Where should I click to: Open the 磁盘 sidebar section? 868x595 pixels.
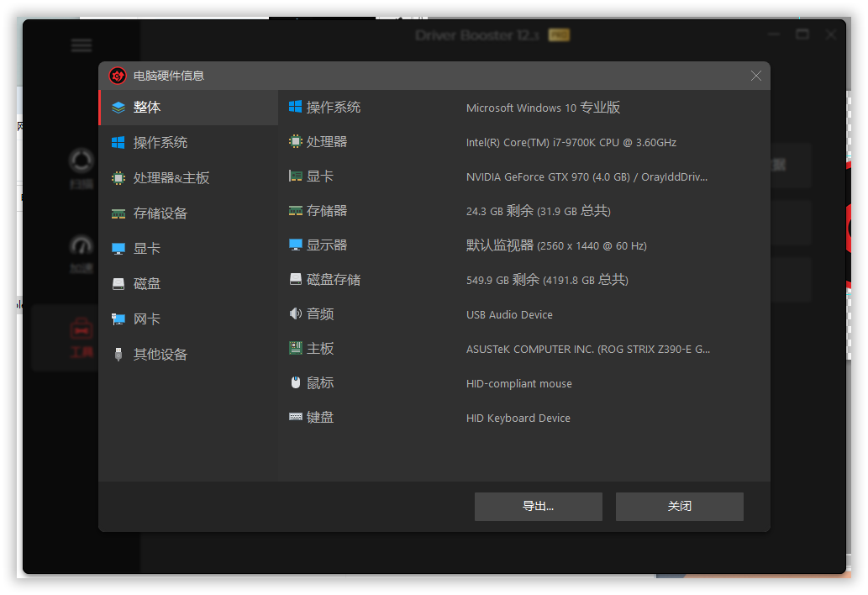pyautogui.click(x=188, y=284)
